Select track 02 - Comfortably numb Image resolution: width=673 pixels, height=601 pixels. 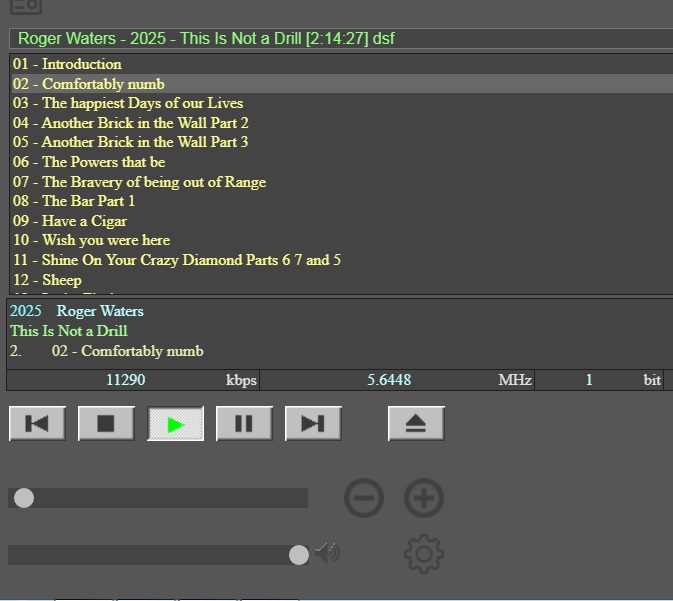tap(89, 84)
